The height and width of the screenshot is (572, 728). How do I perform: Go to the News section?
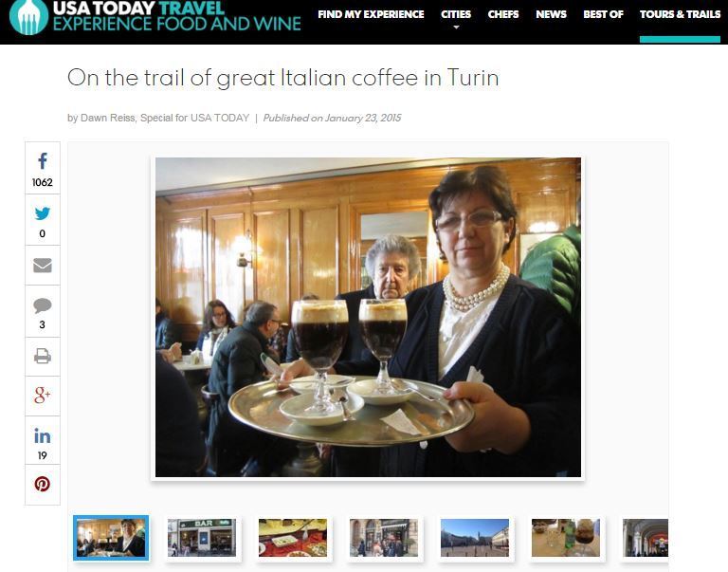pos(551,14)
